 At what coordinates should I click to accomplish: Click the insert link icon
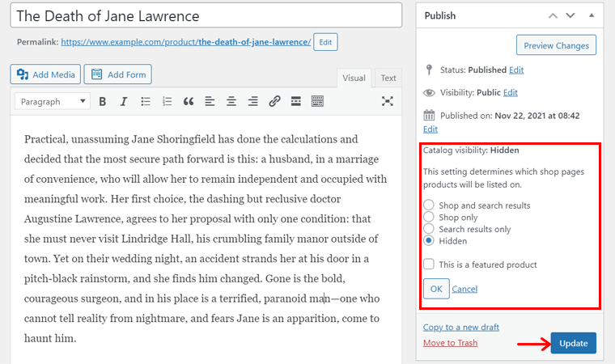(274, 101)
